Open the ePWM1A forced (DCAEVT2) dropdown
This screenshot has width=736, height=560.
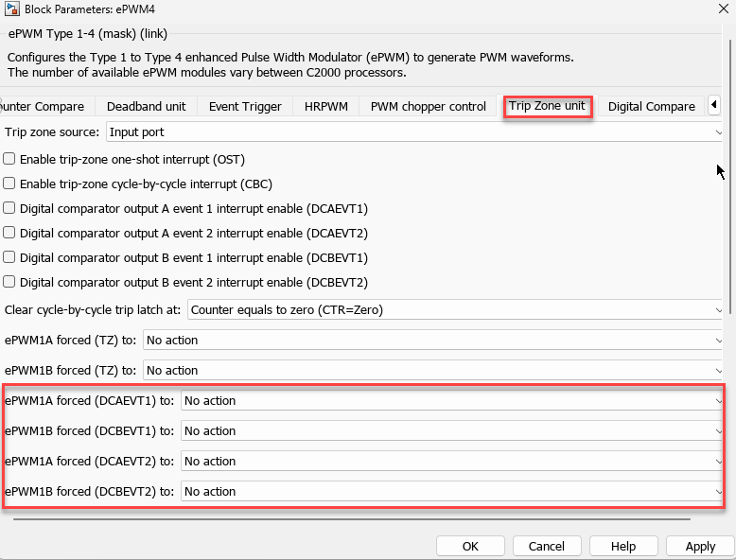[x=452, y=461]
